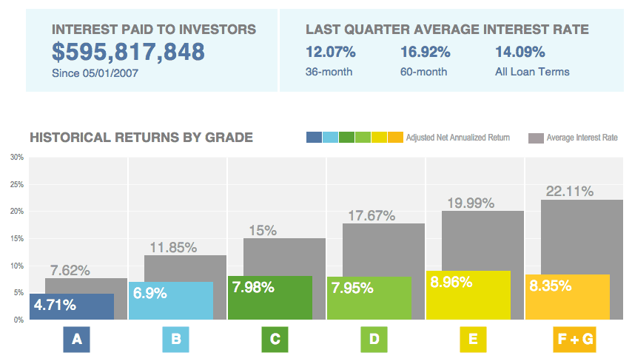Click the green grade C badge
This screenshot has width=632, height=364.
pyautogui.click(x=275, y=340)
